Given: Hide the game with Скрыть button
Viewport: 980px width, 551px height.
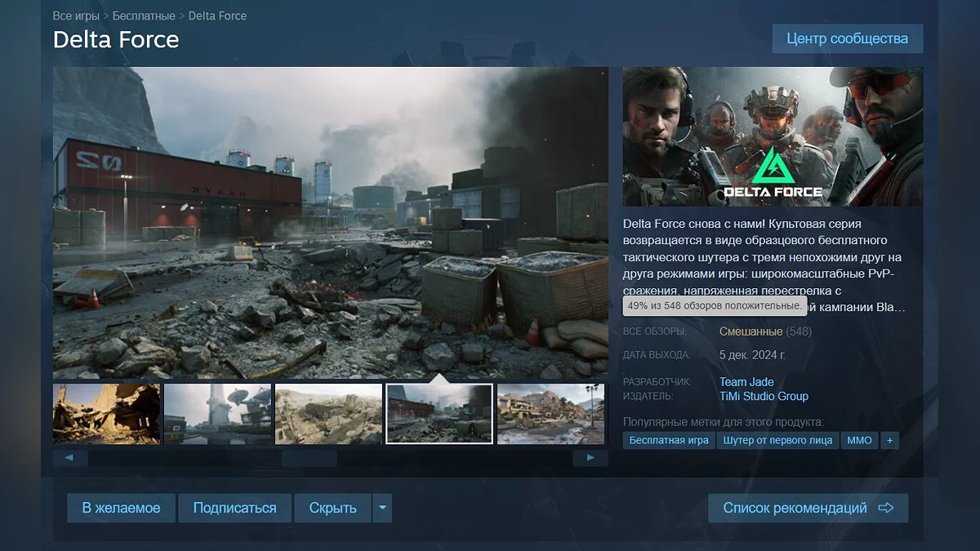Looking at the screenshot, I should [x=332, y=508].
